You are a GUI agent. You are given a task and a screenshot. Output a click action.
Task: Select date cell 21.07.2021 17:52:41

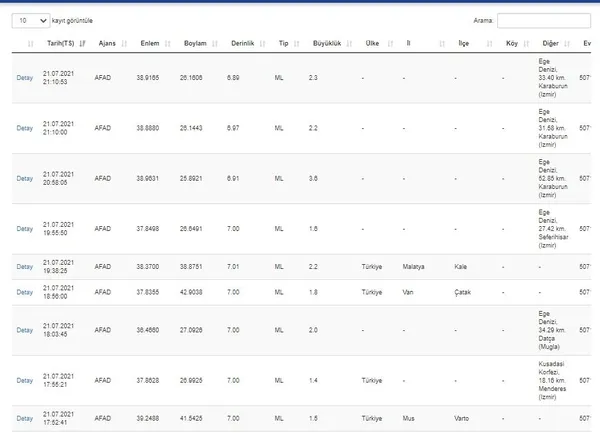point(58,418)
